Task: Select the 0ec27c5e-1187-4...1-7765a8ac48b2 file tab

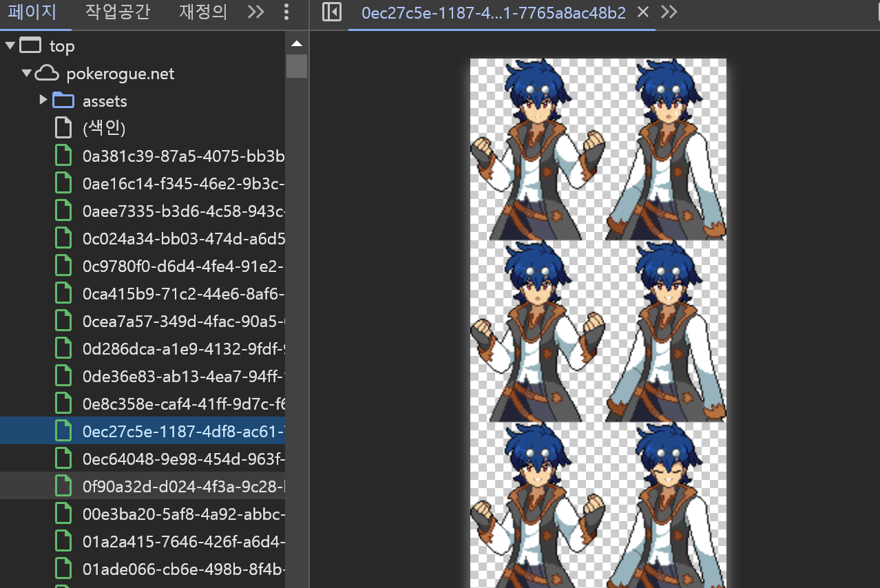Action: point(493,13)
